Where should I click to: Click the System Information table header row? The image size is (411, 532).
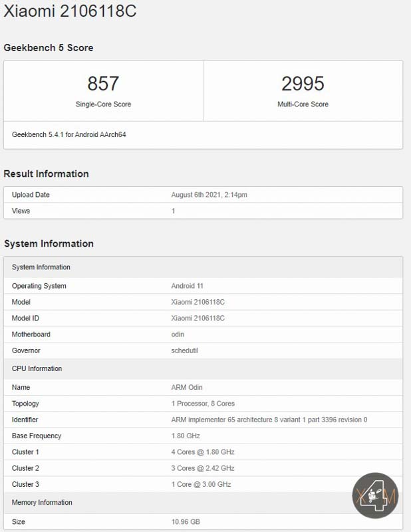204,267
